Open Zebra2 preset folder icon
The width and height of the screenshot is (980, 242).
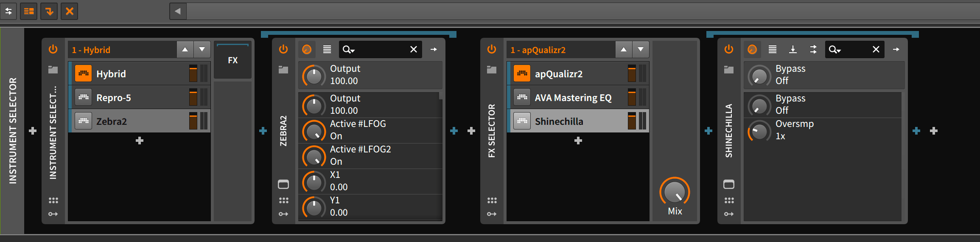coord(283,70)
